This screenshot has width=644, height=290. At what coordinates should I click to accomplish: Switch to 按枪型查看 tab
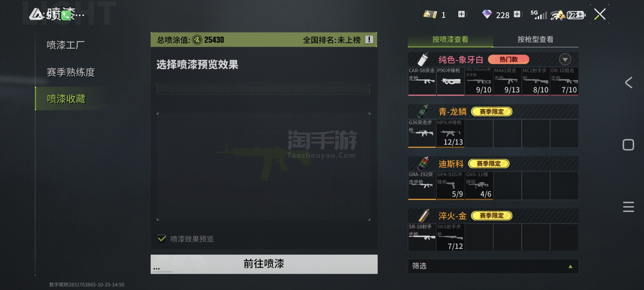[536, 39]
